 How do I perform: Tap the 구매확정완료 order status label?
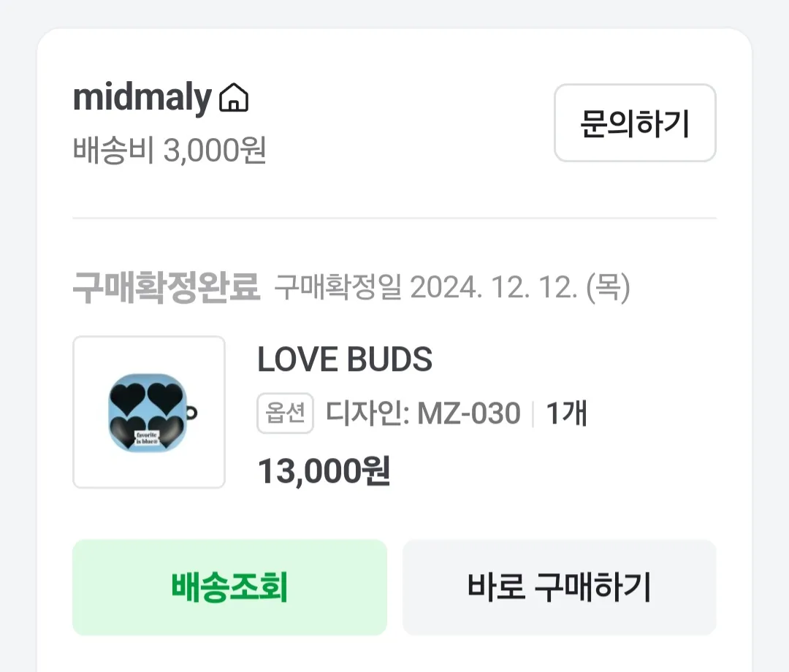coord(167,287)
